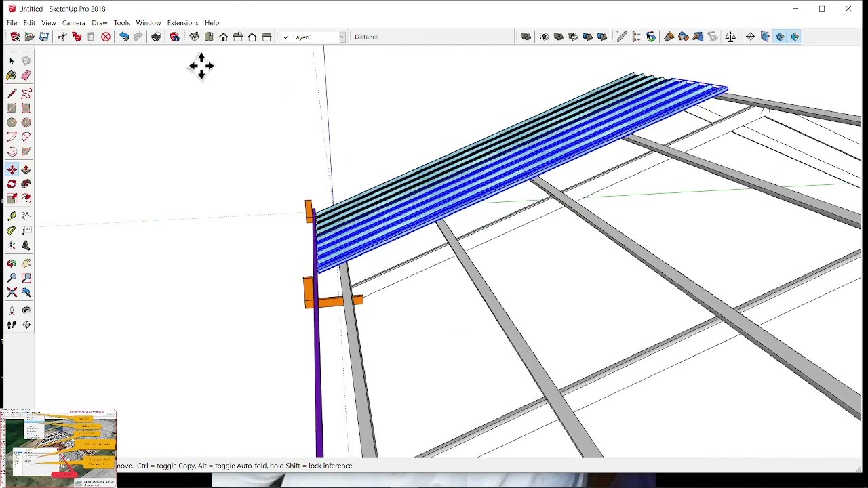The height and width of the screenshot is (488, 868).
Task: Open the Window menu
Action: [149, 23]
